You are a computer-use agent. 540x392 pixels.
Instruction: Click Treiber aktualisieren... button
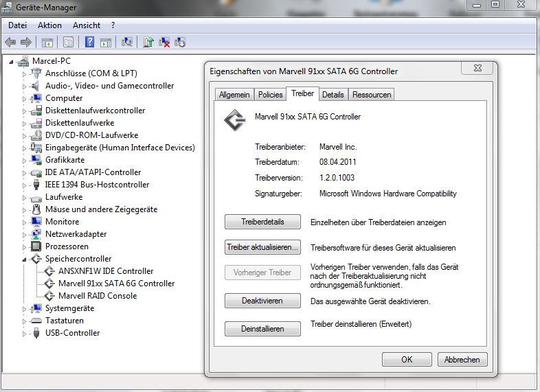262,247
